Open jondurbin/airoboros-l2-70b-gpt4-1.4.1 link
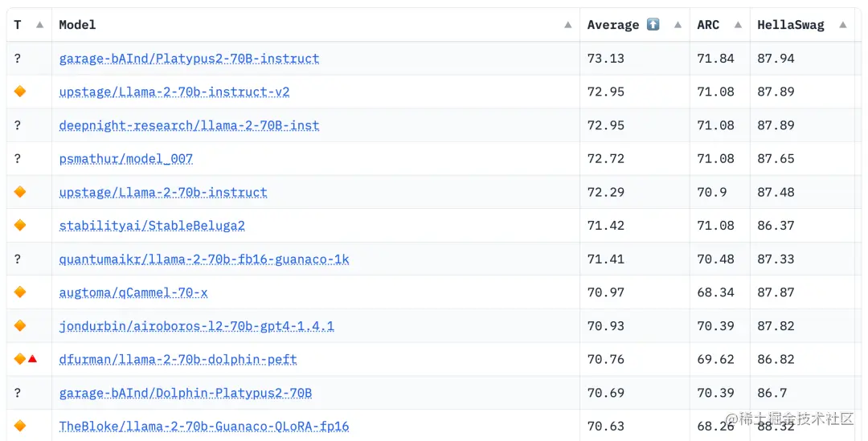This screenshot has width=868, height=441. 197,326
